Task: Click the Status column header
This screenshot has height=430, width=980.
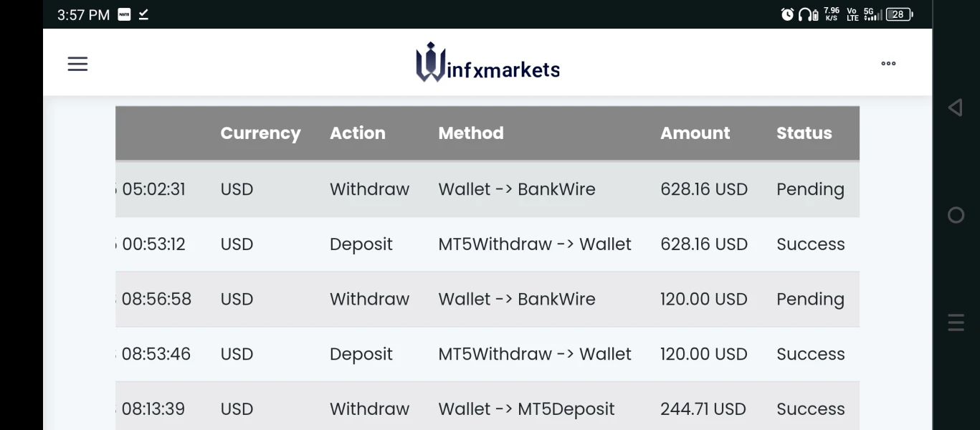Action: pyautogui.click(x=804, y=133)
